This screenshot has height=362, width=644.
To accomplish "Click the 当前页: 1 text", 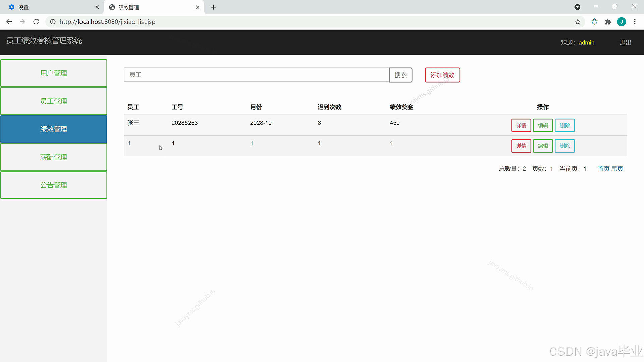I will click(573, 169).
